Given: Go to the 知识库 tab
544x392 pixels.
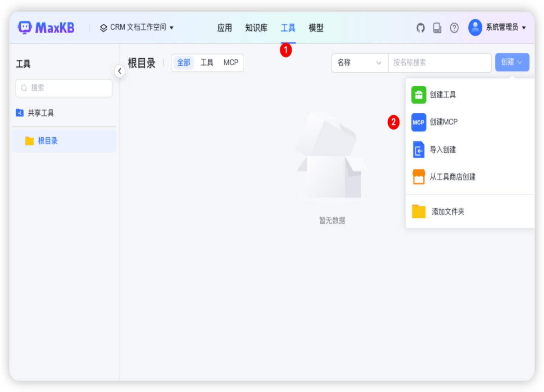Looking at the screenshot, I should [256, 28].
